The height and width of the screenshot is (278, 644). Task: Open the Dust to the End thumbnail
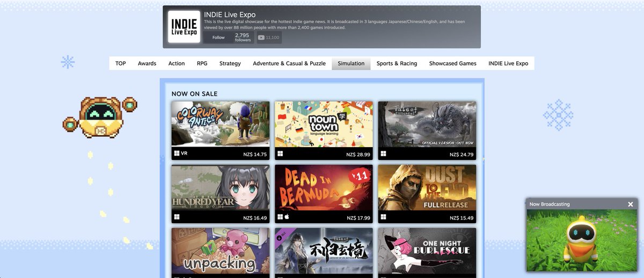coord(427,187)
